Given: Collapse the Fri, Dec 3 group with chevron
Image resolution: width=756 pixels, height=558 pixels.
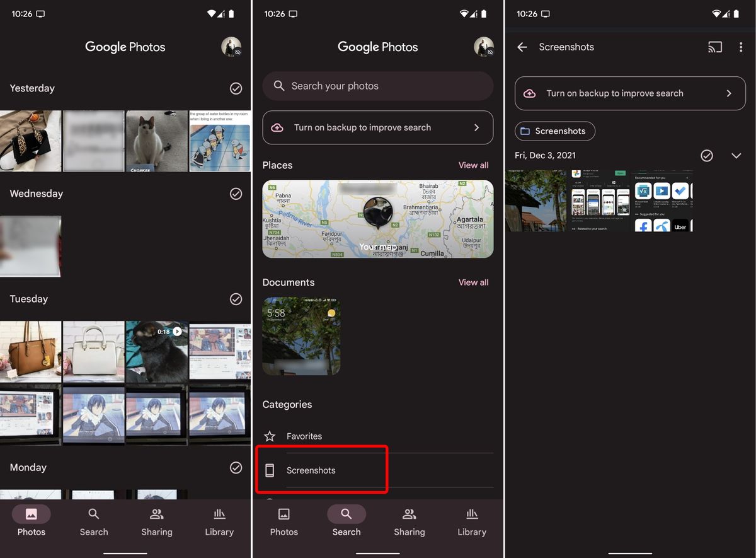Looking at the screenshot, I should pyautogui.click(x=736, y=155).
